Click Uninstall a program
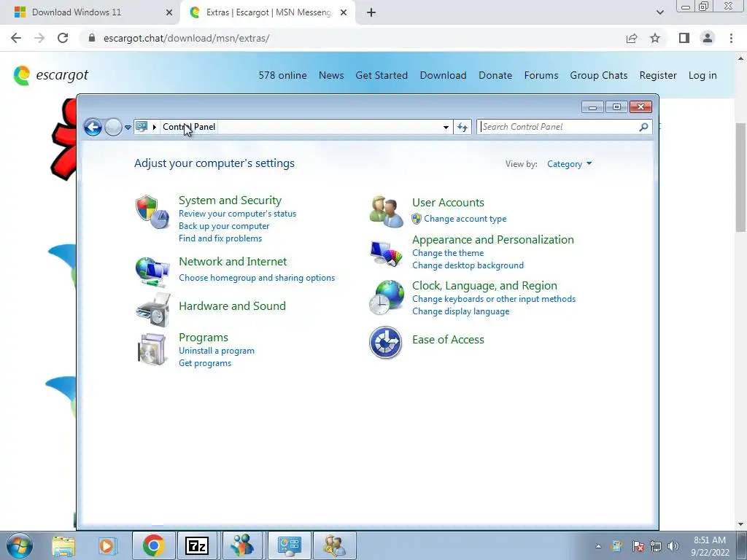The image size is (747, 560). point(216,351)
